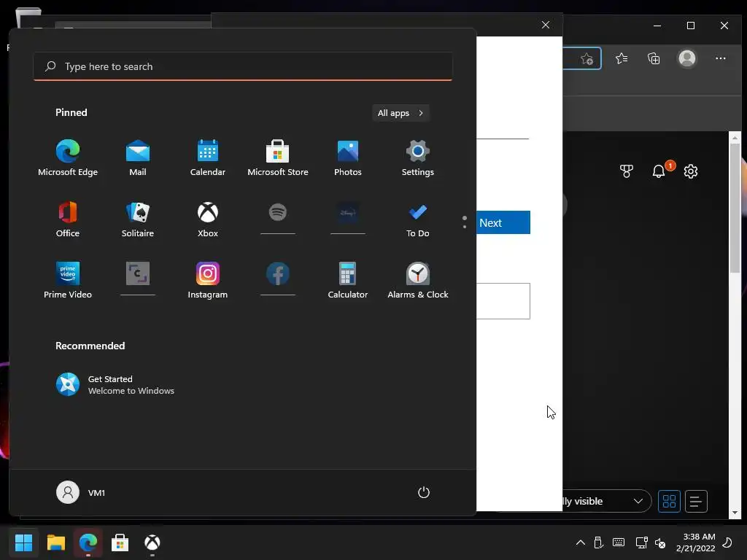
Task: Open the Solitaire game
Action: 138,219
